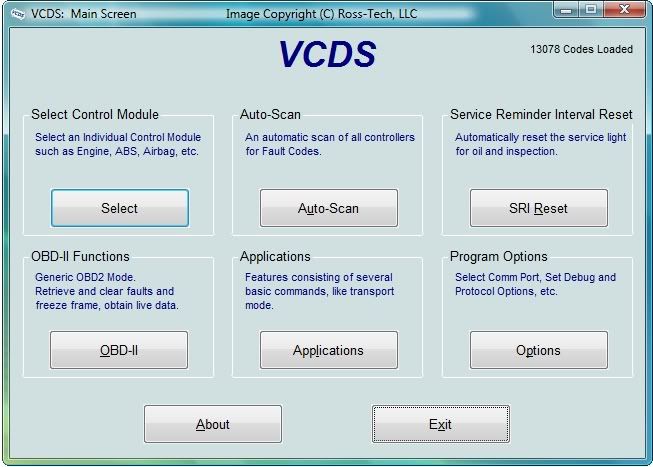Screen dimensions: 653x467
Task: Click the VCDS title bar app icon
Action: (x=18, y=14)
